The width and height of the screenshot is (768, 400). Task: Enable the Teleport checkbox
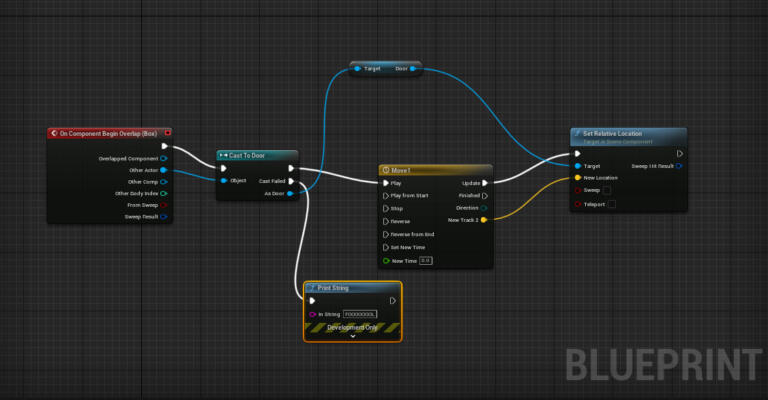(x=612, y=204)
